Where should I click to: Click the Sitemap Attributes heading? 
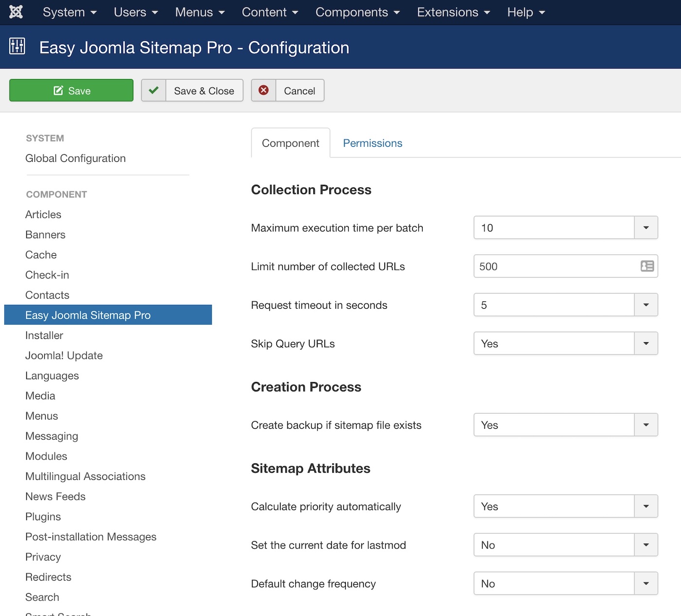point(311,468)
